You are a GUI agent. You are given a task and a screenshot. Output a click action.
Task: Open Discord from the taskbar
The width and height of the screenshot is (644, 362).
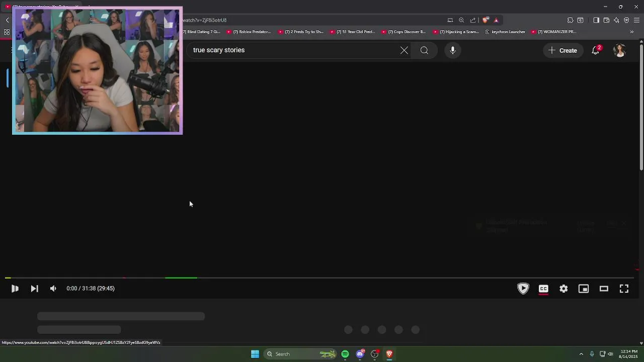pos(360,354)
